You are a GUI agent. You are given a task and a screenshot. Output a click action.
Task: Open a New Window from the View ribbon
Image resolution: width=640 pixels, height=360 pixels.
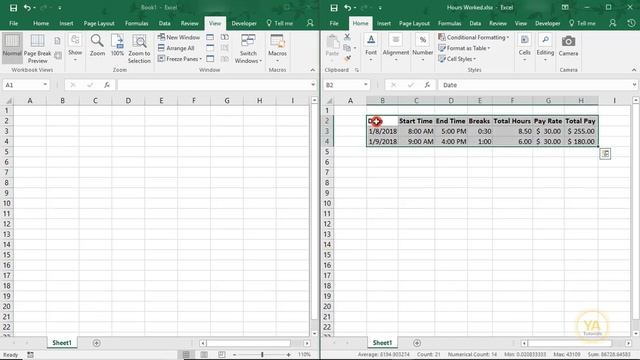(179, 37)
